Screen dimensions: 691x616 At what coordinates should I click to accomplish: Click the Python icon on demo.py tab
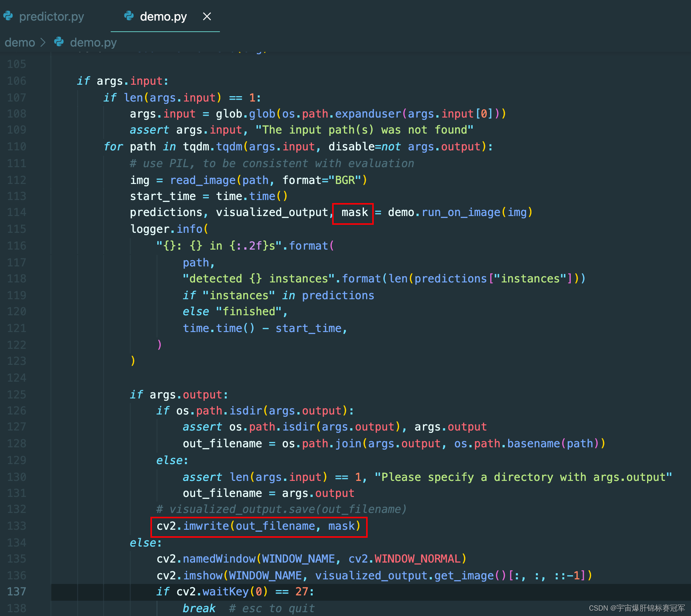click(x=129, y=16)
